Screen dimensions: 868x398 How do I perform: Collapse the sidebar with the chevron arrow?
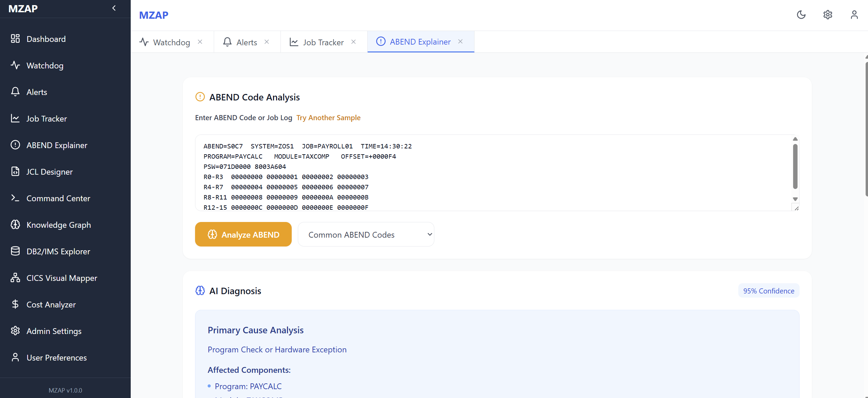pyautogui.click(x=114, y=8)
